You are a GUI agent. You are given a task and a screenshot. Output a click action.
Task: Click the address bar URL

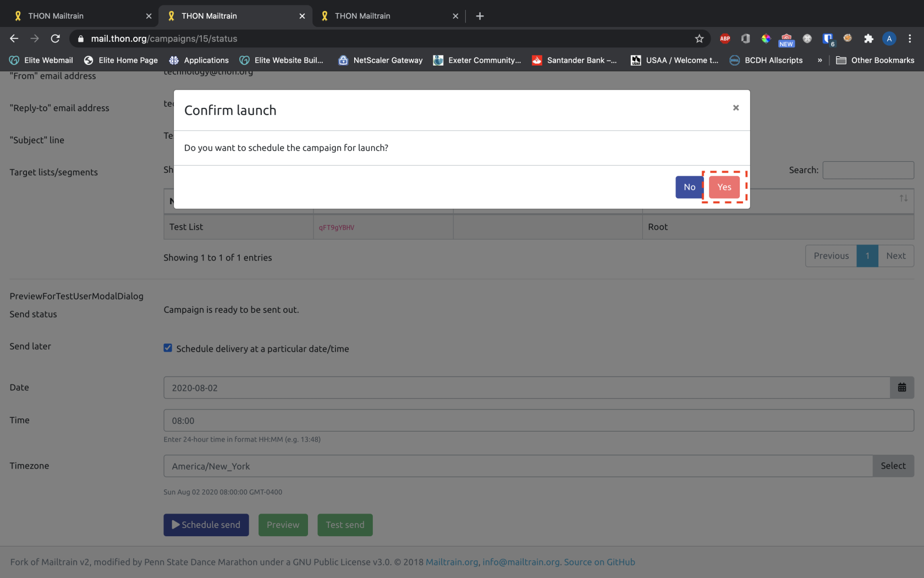(x=164, y=39)
